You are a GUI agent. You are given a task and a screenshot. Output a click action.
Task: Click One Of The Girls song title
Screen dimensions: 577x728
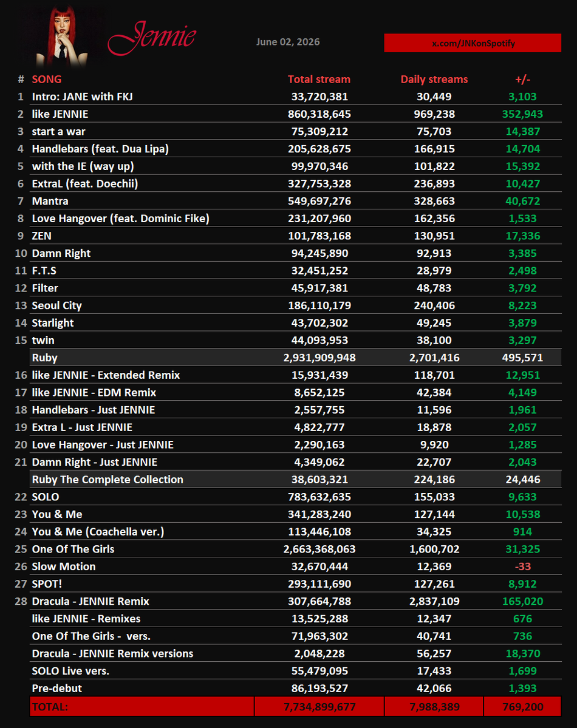73,549
